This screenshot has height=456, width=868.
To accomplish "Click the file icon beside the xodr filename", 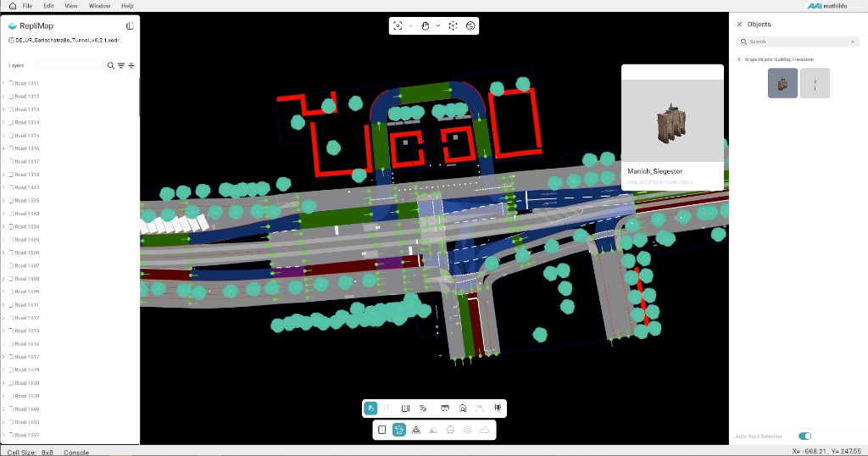I will click(x=11, y=41).
